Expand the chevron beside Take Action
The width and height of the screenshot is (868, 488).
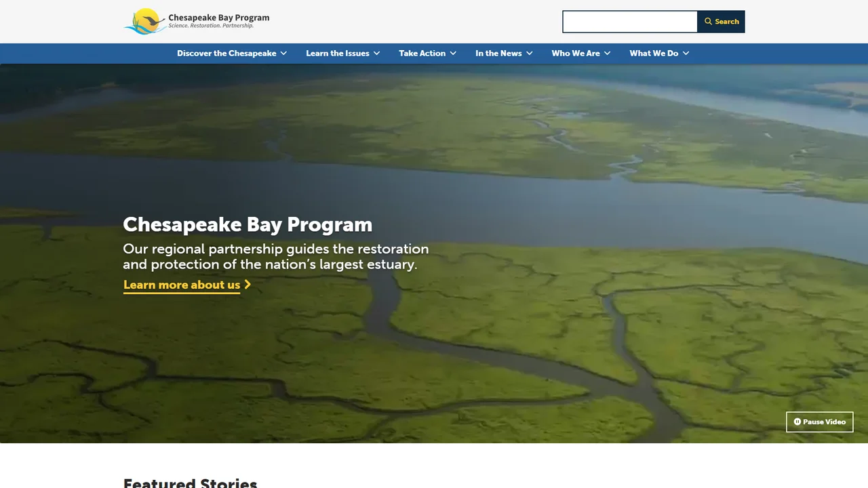pos(453,53)
